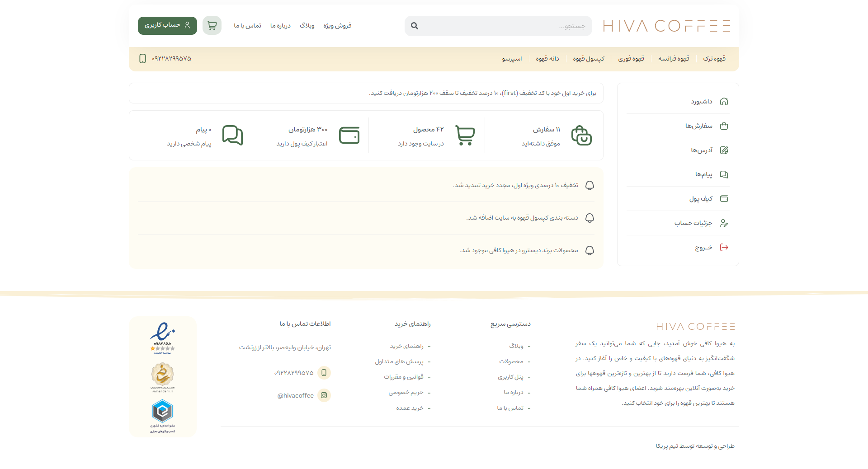Click طراحی و توسعه توسط تیم پریکا credit
The image size is (868, 469).
point(695,446)
